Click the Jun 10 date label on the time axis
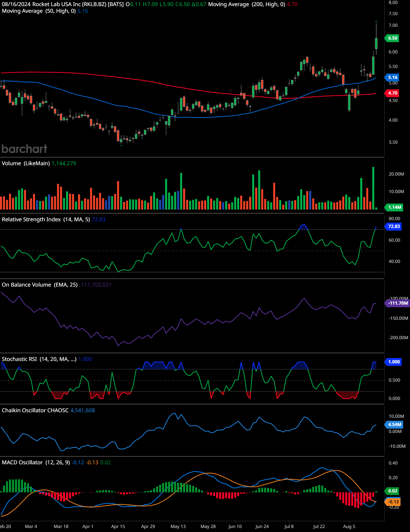Screen dimensions: 410x532 (235, 526)
